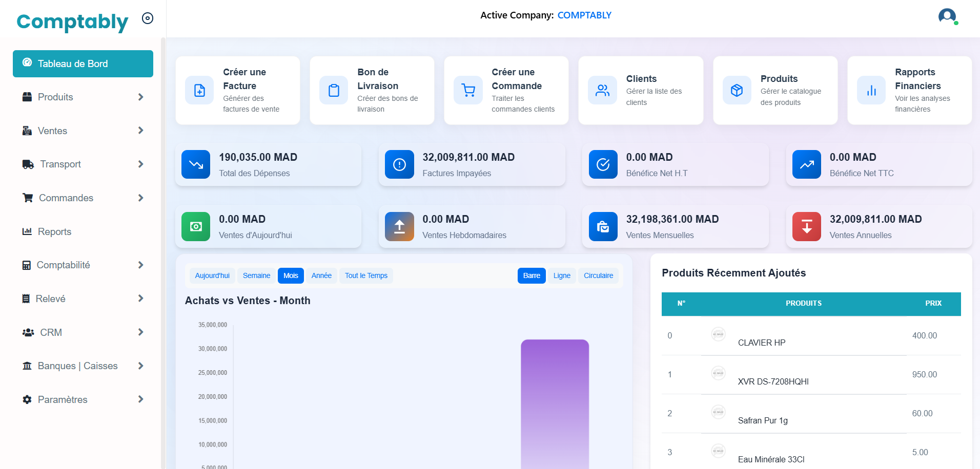Click the Produits box icon
Viewport: 980px width, 469px height.
[737, 91]
